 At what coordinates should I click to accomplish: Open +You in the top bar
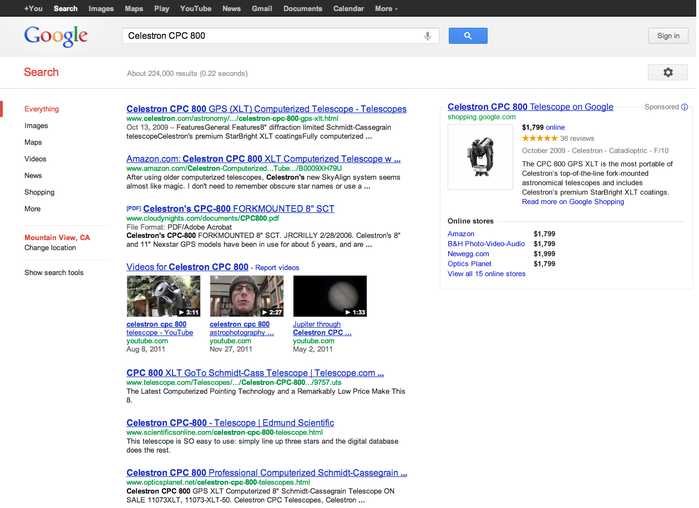click(x=33, y=8)
